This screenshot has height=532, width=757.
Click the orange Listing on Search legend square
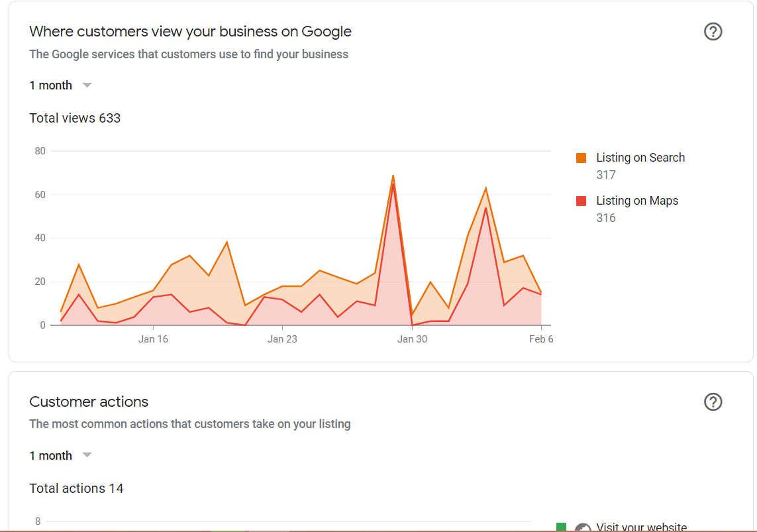coord(581,158)
